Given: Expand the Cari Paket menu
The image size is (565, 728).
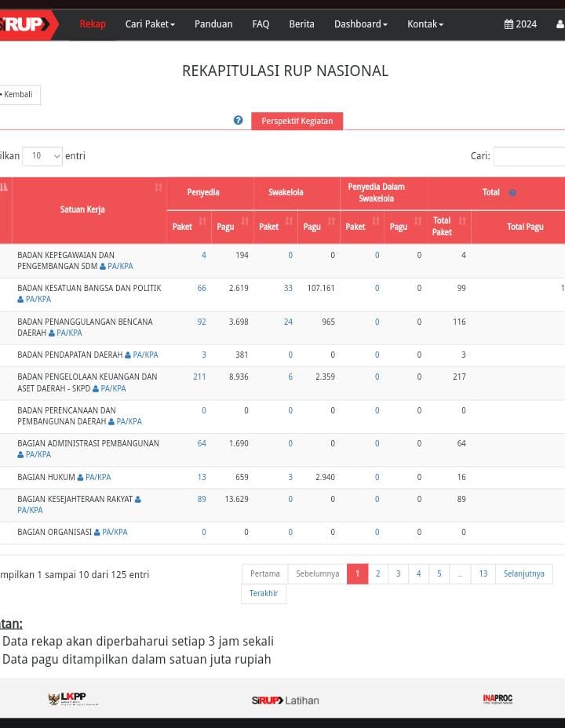Looking at the screenshot, I should coord(150,24).
